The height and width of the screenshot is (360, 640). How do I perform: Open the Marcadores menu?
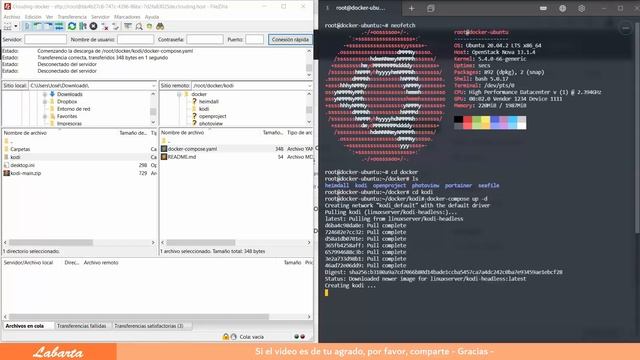coord(127,17)
